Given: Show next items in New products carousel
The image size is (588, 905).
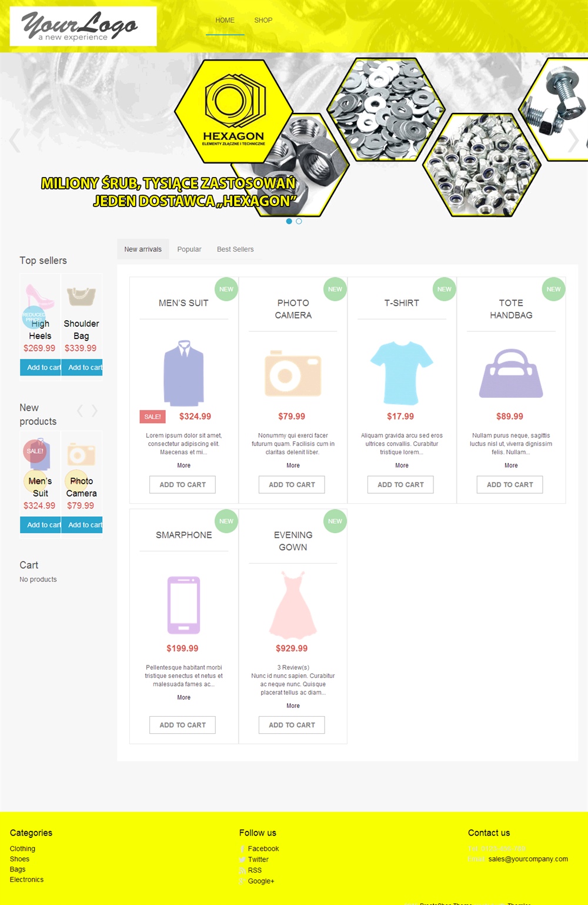Looking at the screenshot, I should pos(94,411).
